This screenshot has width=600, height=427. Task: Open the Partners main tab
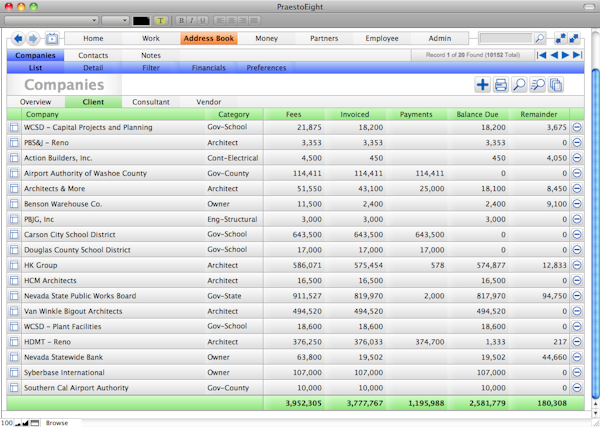[324, 38]
